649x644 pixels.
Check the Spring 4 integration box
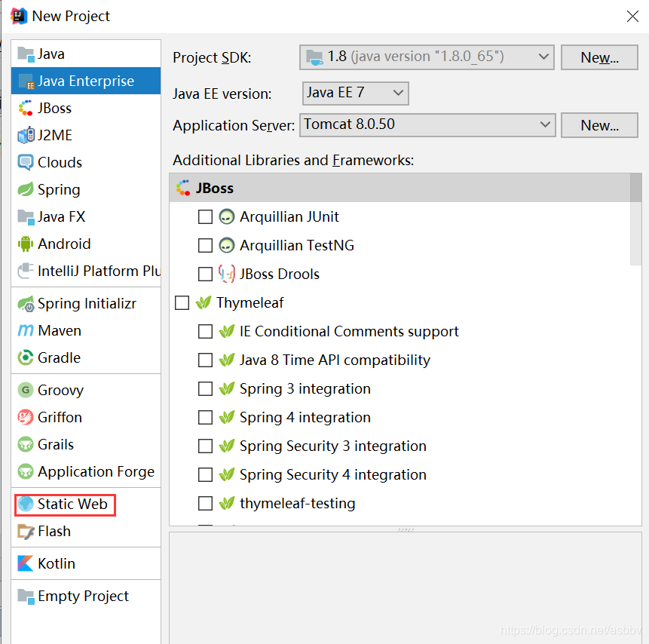tap(205, 417)
